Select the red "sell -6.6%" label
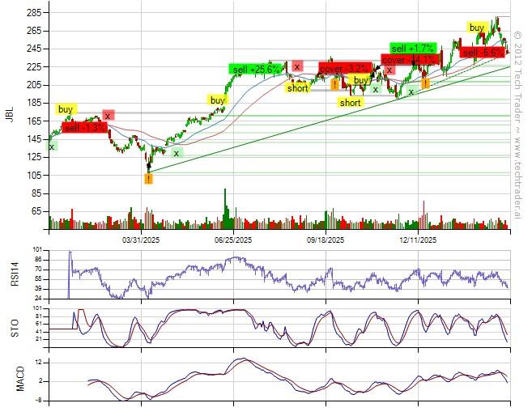The width and height of the screenshot is (532, 416). click(483, 53)
